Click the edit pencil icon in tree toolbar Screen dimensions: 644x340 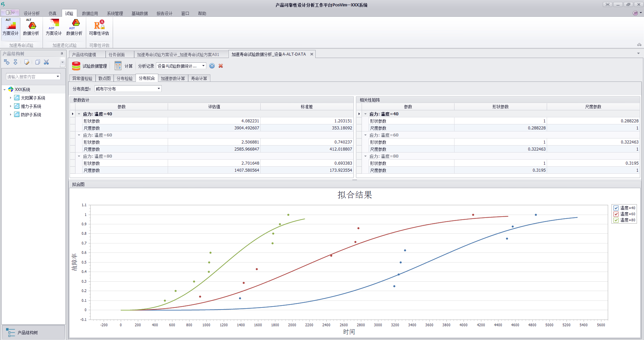27,62
